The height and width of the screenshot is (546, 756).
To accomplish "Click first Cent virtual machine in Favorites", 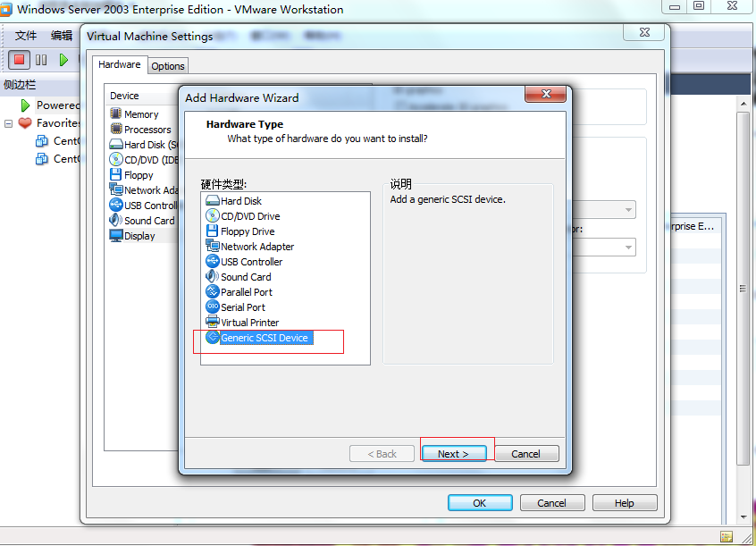I will [60, 141].
